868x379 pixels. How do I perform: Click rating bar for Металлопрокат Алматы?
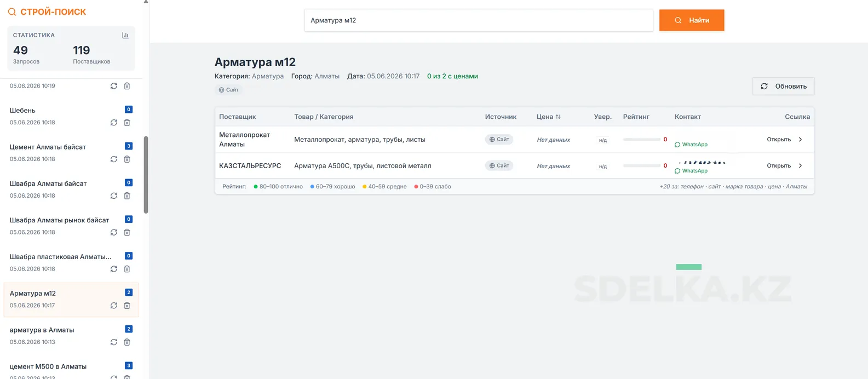pos(642,140)
